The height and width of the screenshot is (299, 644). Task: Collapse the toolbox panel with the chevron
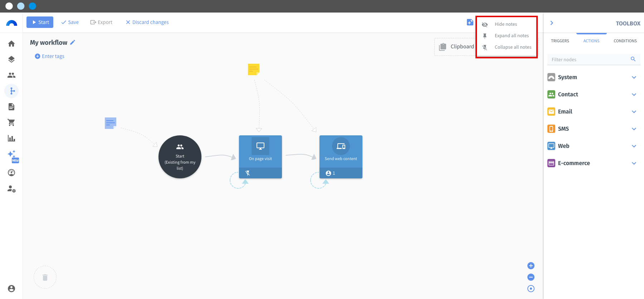(552, 23)
